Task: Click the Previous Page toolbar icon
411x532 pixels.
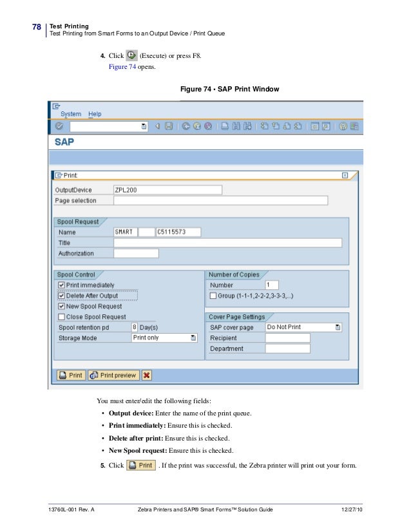Action: (x=276, y=126)
